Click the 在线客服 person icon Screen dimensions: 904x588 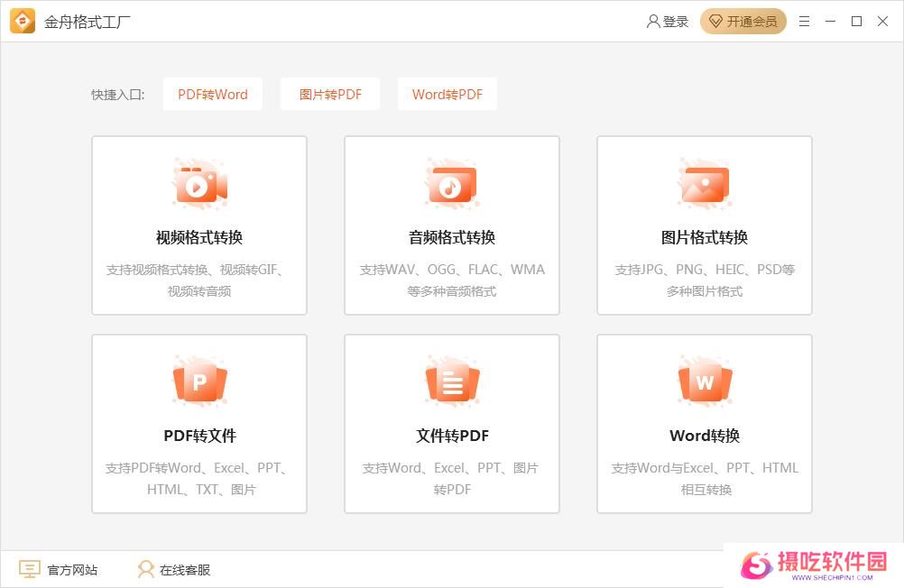pyautogui.click(x=146, y=570)
